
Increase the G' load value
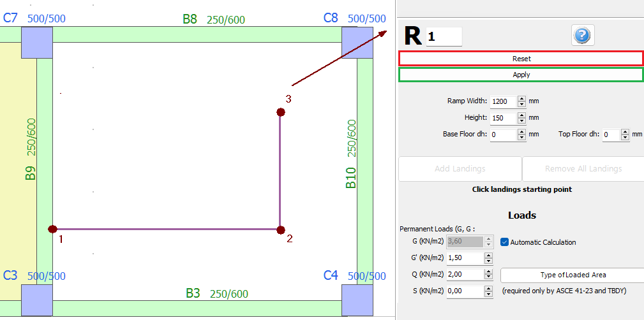point(488,255)
